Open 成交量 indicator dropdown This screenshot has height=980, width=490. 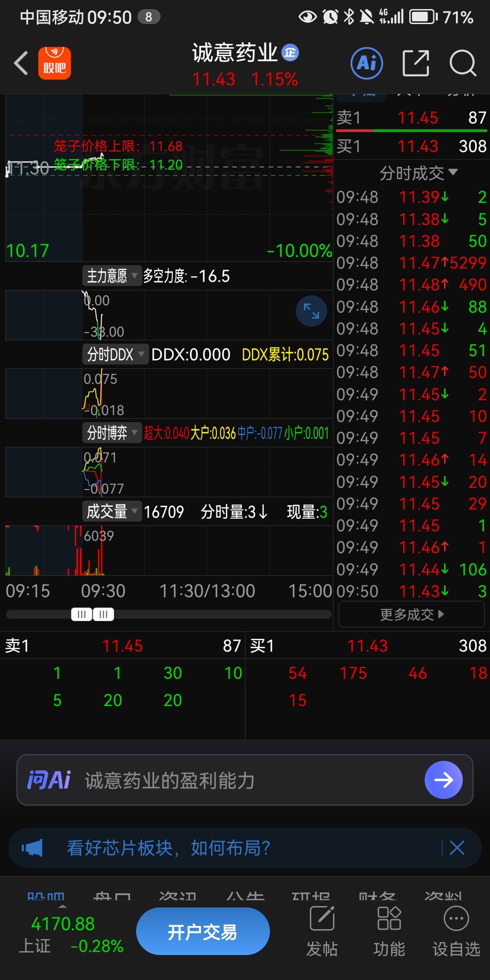click(x=112, y=511)
